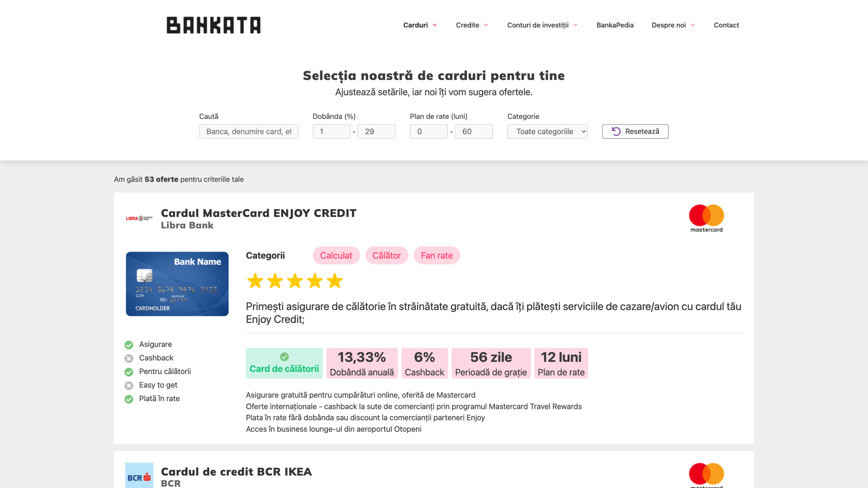
Task: Click the purple reset arrow icon
Action: coord(617,131)
